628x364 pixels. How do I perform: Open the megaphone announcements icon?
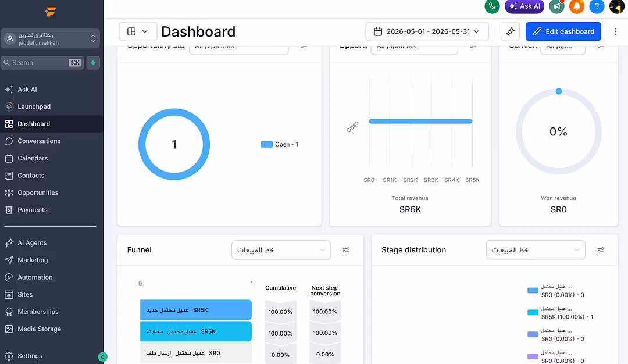click(x=556, y=6)
